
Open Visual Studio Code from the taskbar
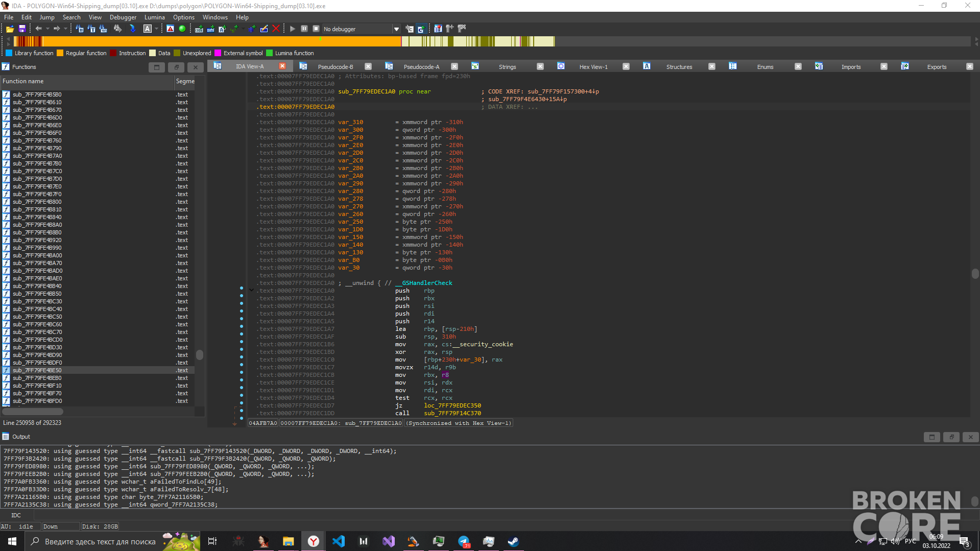coord(339,541)
